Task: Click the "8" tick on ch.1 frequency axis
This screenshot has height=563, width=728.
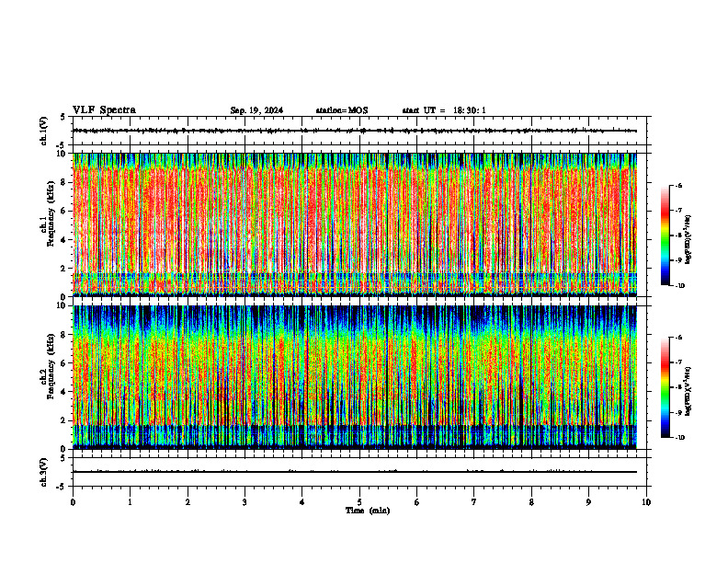Action: 64,182
